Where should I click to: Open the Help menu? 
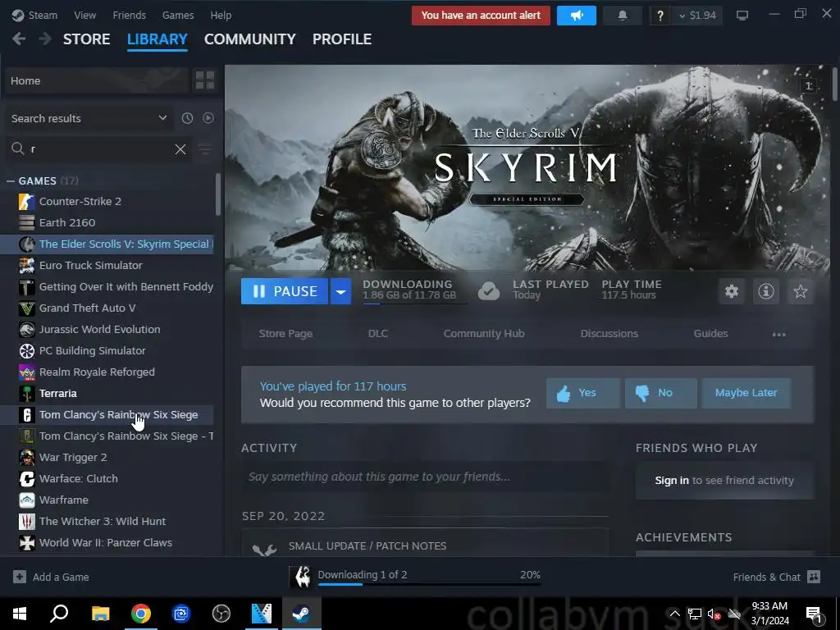221,15
